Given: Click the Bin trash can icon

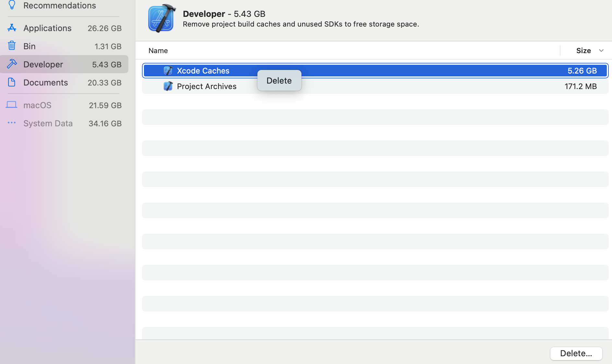Looking at the screenshot, I should point(12,45).
